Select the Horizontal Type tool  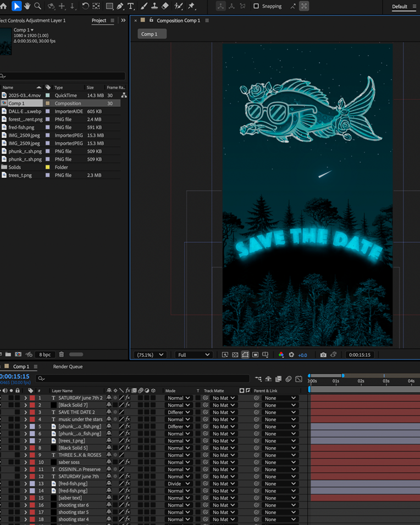(131, 6)
